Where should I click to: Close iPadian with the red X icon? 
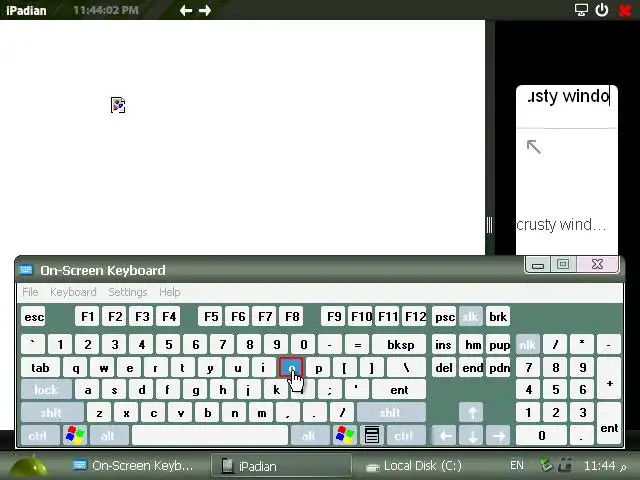pos(625,10)
